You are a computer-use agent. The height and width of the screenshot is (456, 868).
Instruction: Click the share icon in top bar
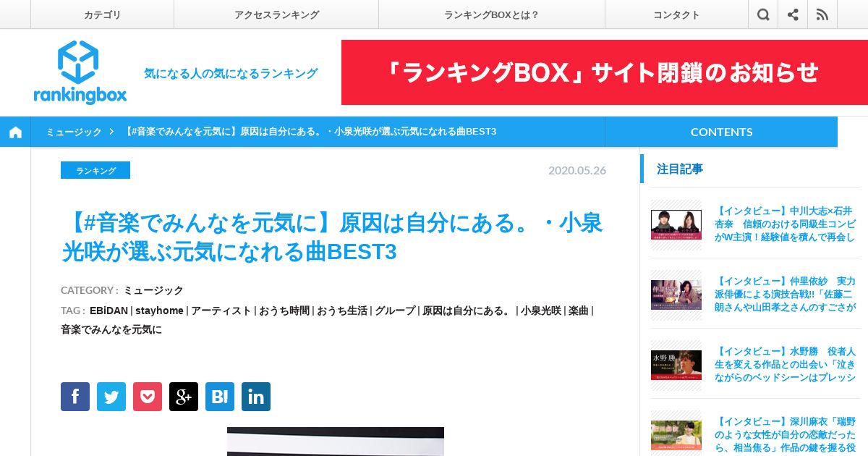[793, 14]
